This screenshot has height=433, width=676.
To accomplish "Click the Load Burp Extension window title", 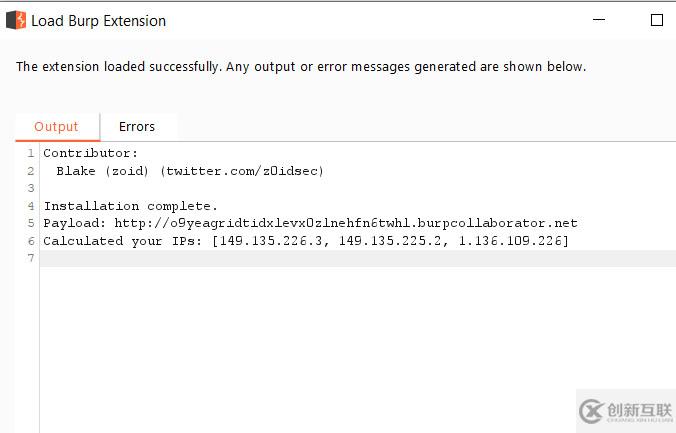I will click(99, 21).
